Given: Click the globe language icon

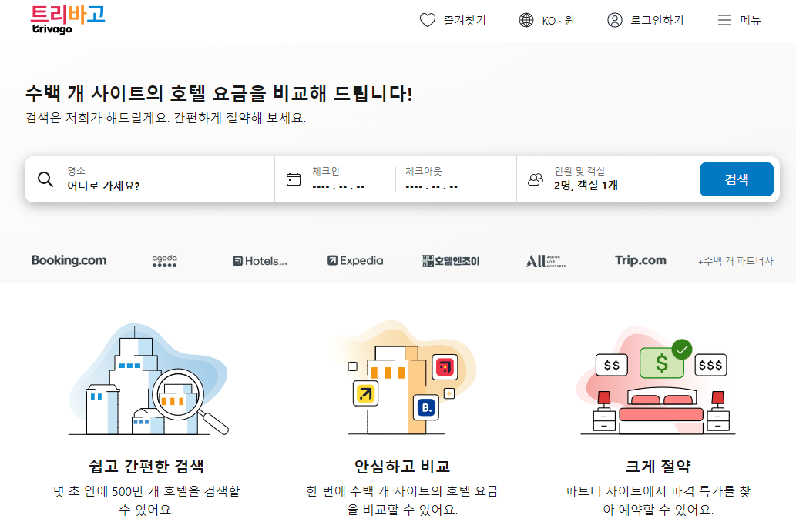Looking at the screenshot, I should pos(526,20).
